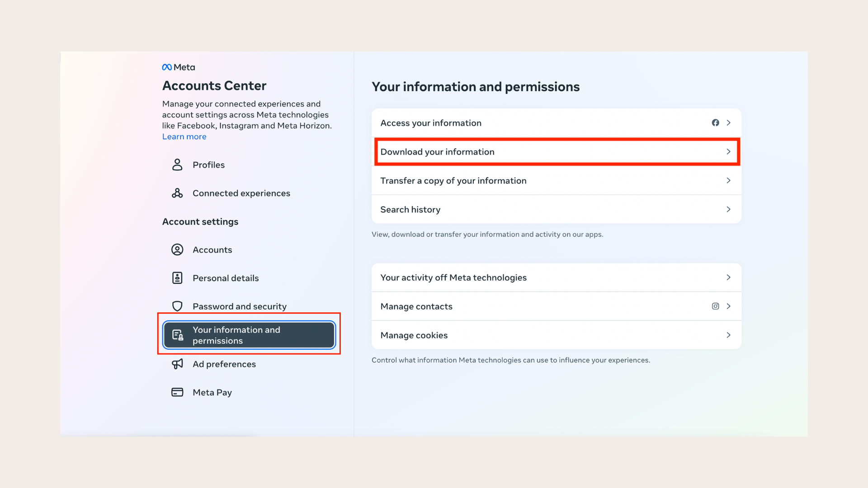Open Meta Pay settings
Viewport: 868px width, 488px height.
(x=249, y=393)
